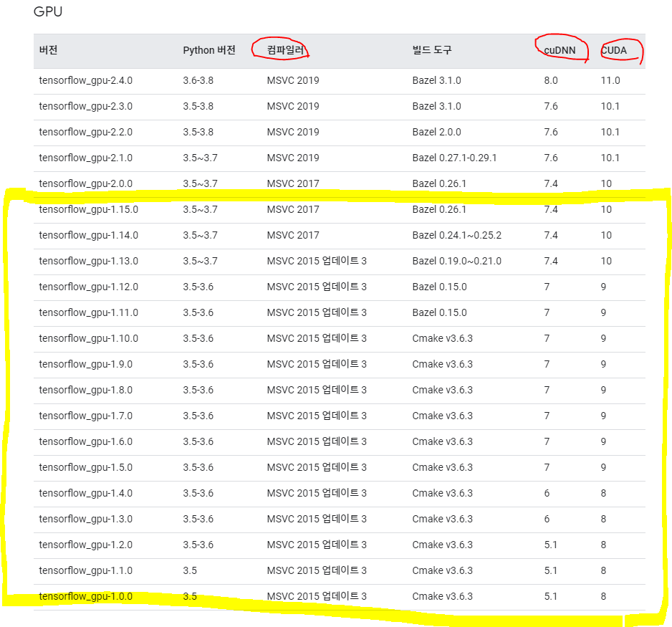The width and height of the screenshot is (672, 627).
Task: Click Python 3.6-3.8 in the 2.4.0 row
Action: (198, 80)
